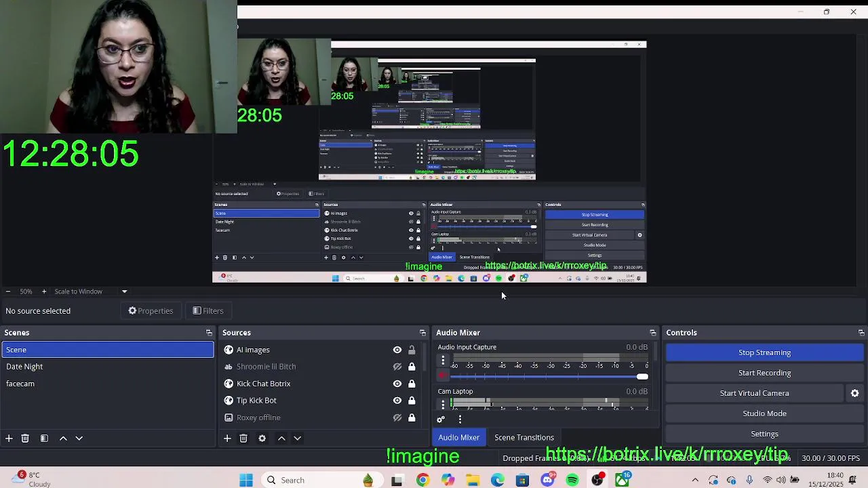Unlock the Kick Chat Botrix source
Screen dimensions: 868x488
click(412, 384)
